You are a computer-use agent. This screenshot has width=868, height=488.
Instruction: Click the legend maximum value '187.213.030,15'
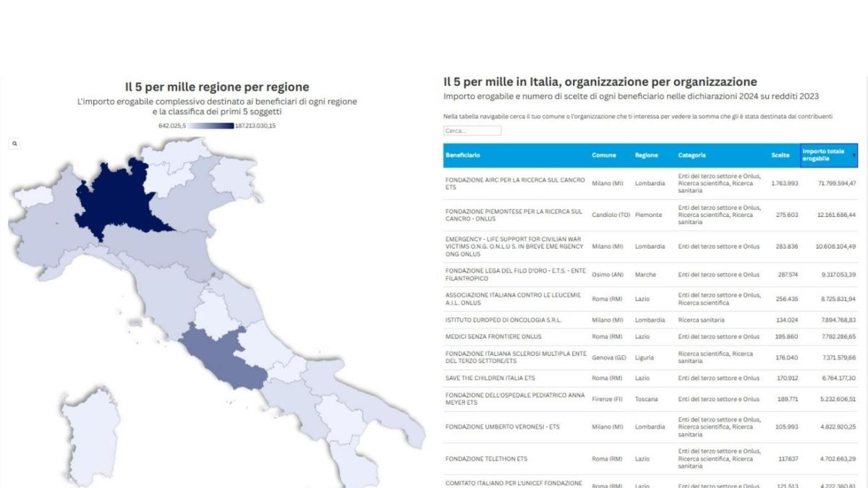255,126
